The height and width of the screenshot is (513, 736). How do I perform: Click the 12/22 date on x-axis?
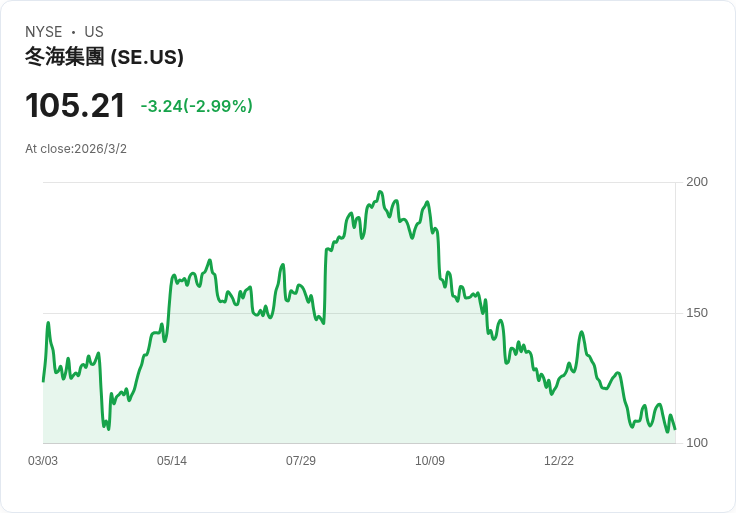pos(559,461)
